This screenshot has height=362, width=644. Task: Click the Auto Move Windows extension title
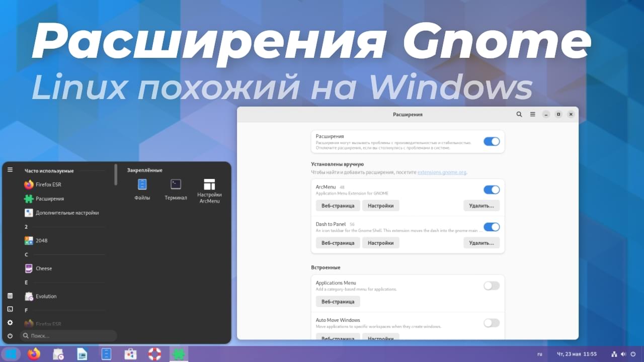tap(338, 320)
